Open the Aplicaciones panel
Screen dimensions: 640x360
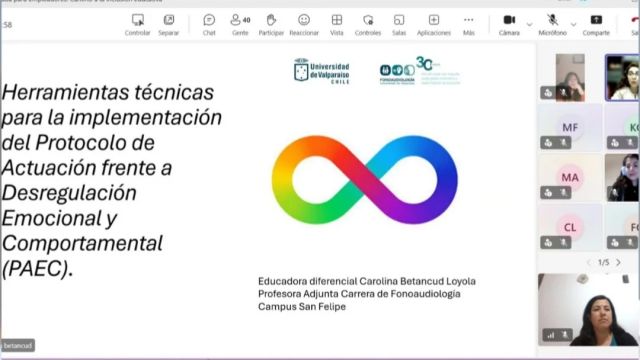(433, 24)
